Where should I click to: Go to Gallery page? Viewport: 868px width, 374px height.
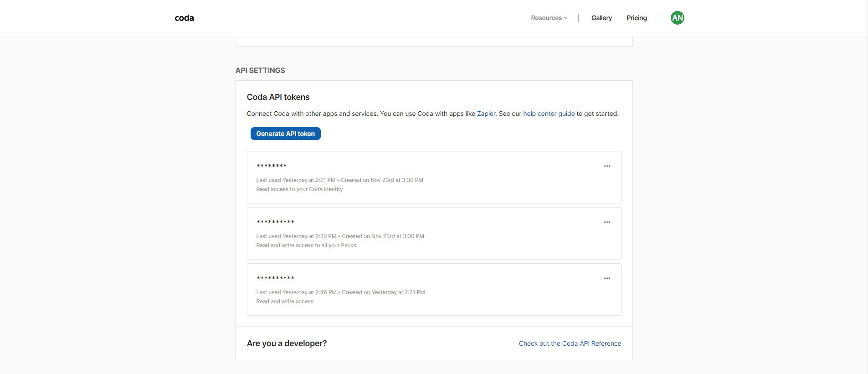click(x=601, y=18)
